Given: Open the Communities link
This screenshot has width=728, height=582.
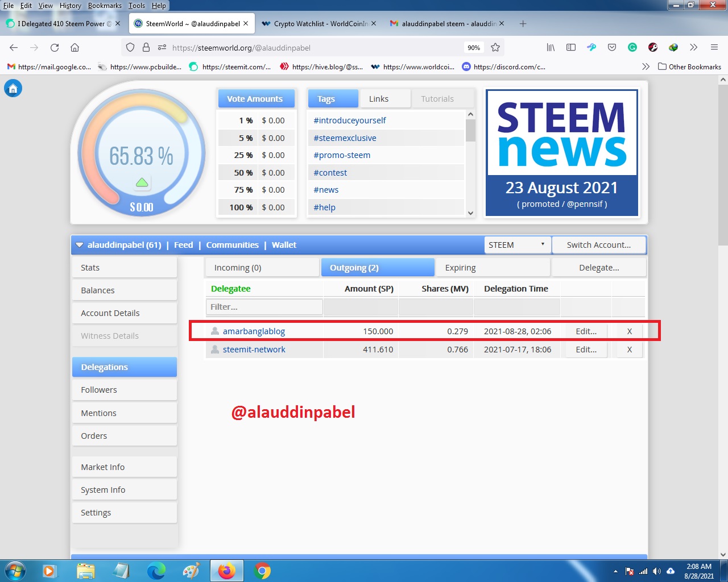Looking at the screenshot, I should tap(232, 245).
